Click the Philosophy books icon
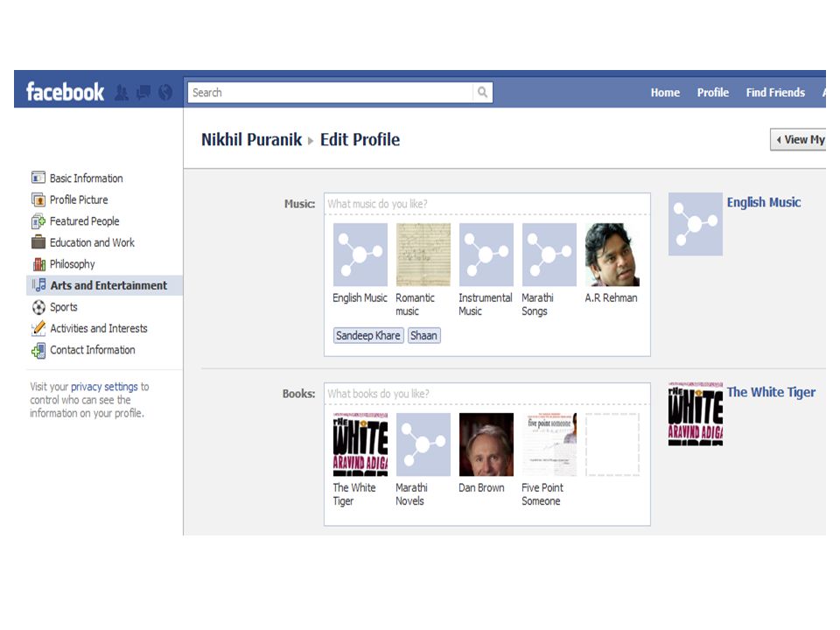Image resolution: width=840 pixels, height=630 pixels. (x=38, y=264)
